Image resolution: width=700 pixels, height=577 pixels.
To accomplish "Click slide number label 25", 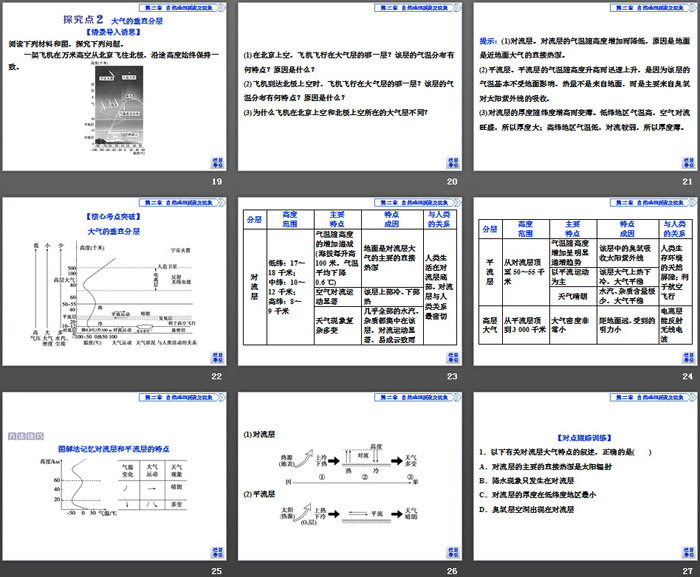I will 217,571.
